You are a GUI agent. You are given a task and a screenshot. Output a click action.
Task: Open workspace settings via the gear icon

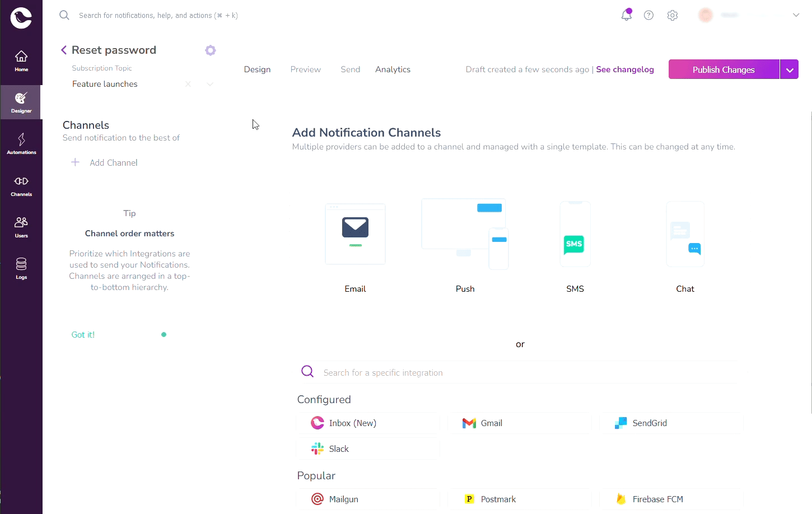pos(672,15)
